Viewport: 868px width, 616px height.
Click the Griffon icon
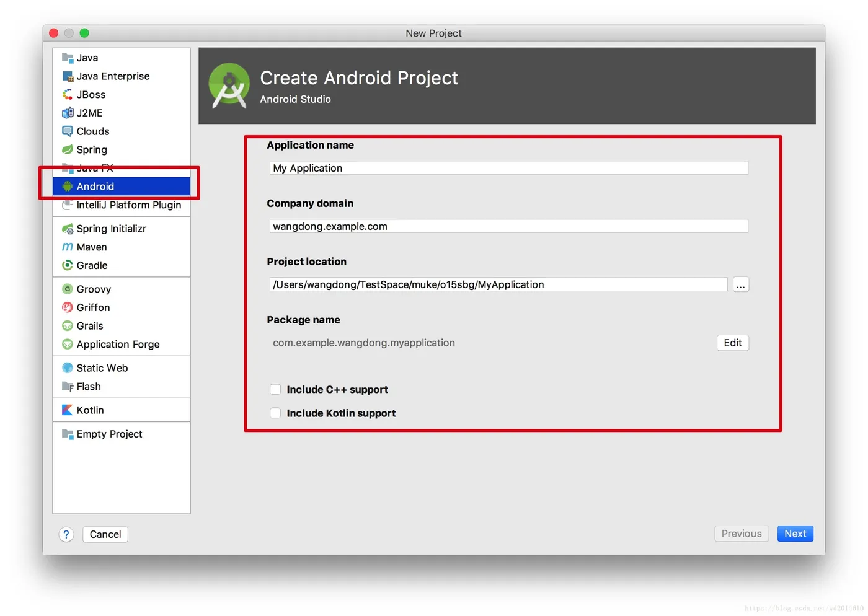[68, 307]
